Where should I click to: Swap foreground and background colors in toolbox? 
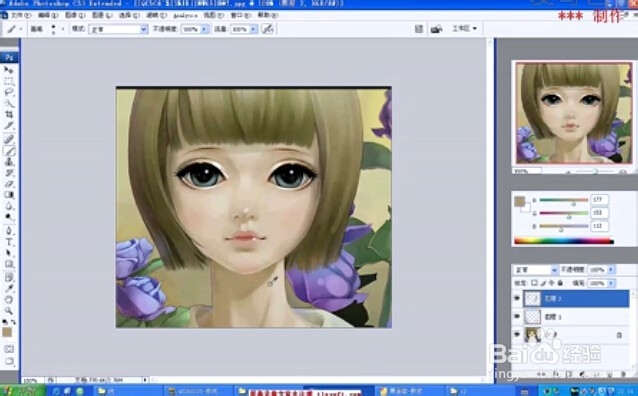coord(13,322)
